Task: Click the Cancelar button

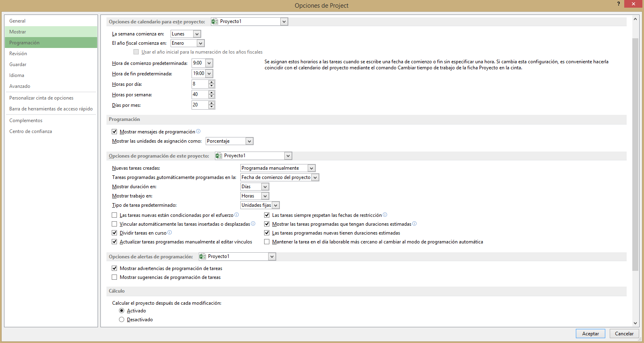Action: (624, 334)
